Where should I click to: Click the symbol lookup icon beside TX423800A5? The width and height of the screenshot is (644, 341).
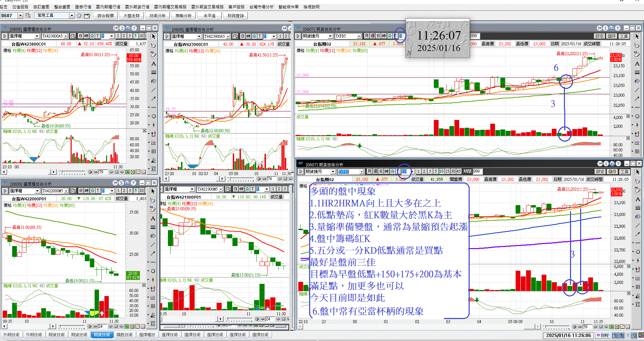click(x=73, y=36)
